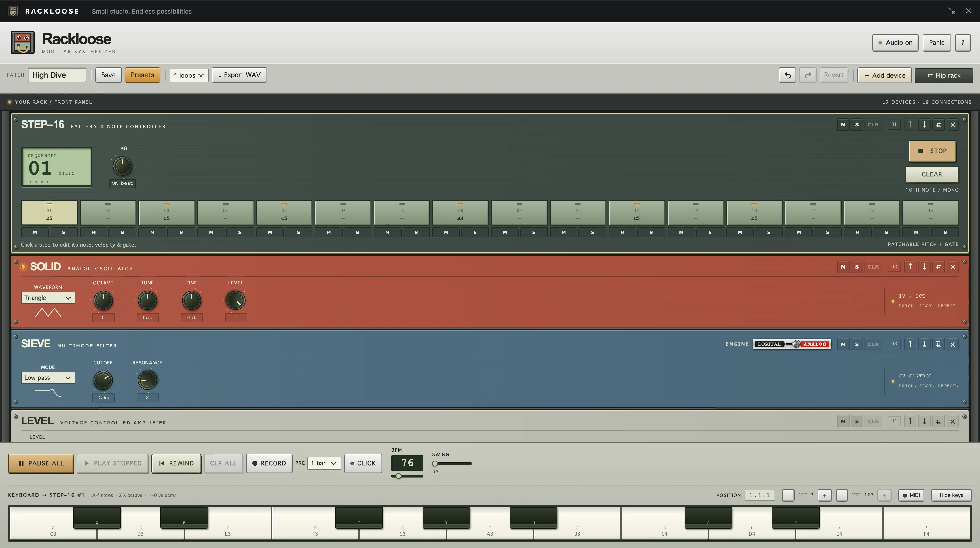Click the Add device button
980x548 pixels.
click(x=884, y=75)
